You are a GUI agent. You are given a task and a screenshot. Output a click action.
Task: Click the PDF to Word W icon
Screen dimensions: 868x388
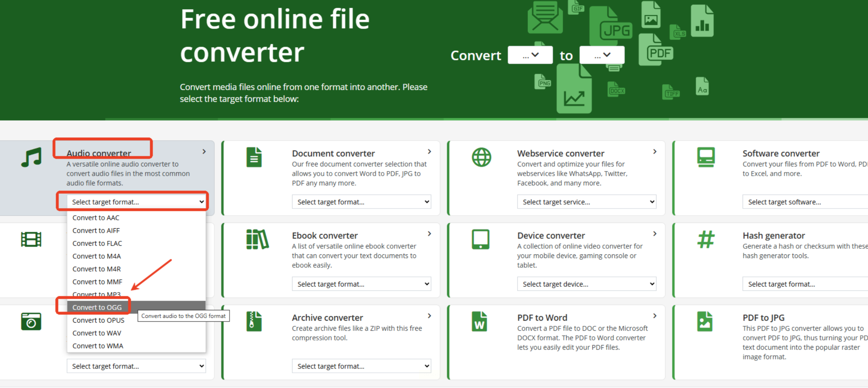479,322
